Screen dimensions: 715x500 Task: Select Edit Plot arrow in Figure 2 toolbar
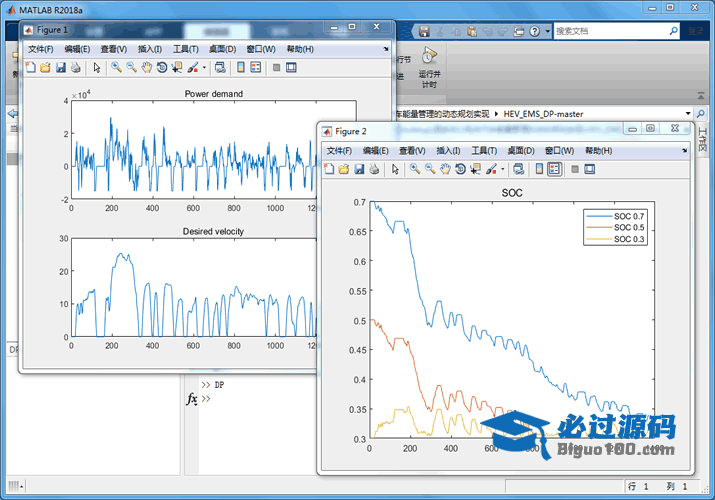[x=395, y=169]
